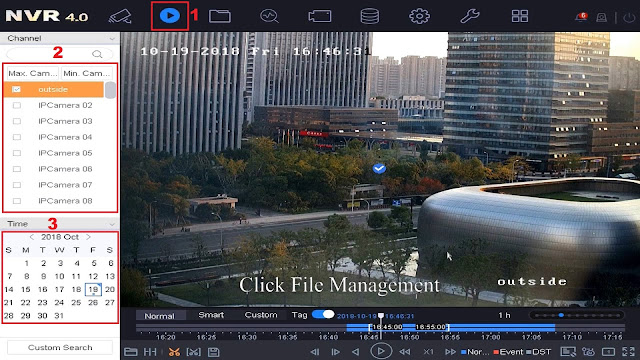Click the fast-forward double arrows
Image resolution: width=640 pixels, height=360 pixels.
coord(450,352)
